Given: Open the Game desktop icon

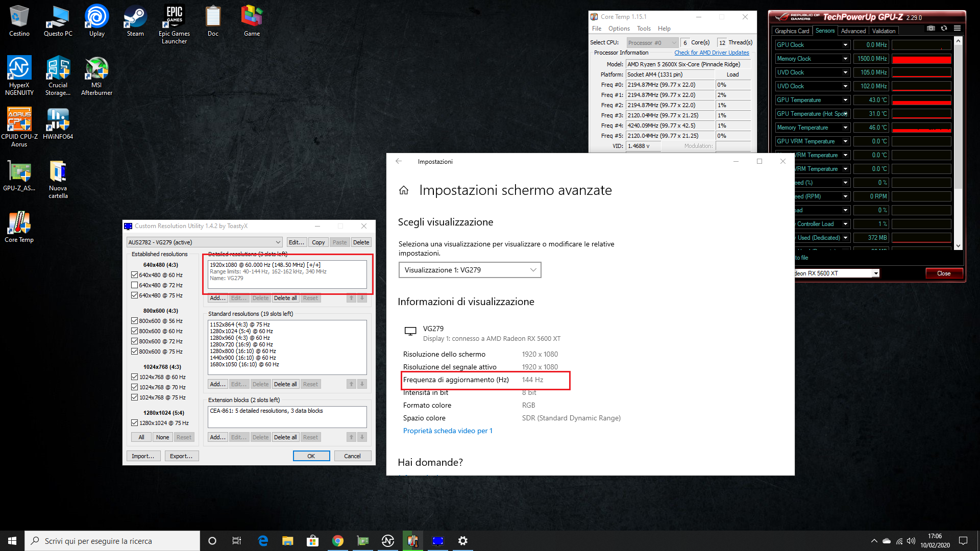Looking at the screenshot, I should [x=252, y=20].
